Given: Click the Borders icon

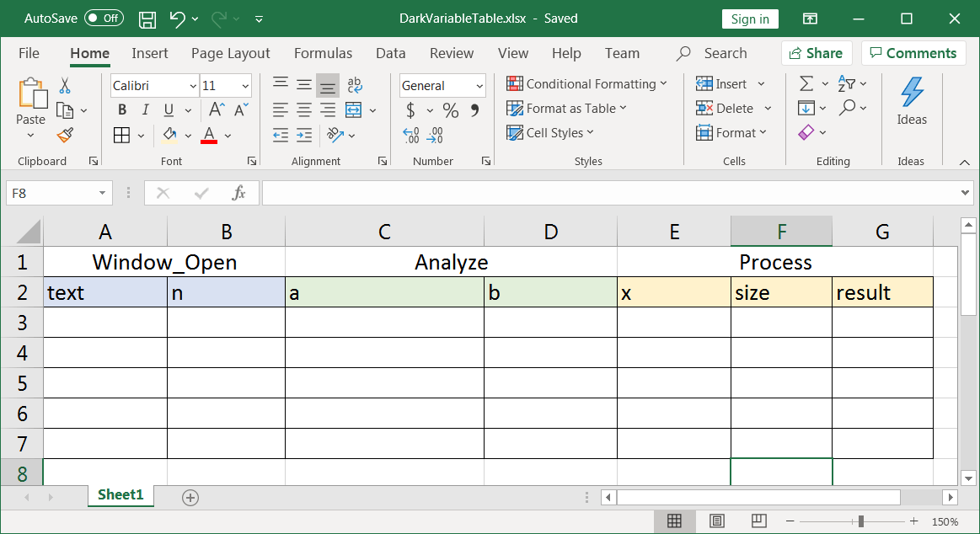Looking at the screenshot, I should 122,135.
